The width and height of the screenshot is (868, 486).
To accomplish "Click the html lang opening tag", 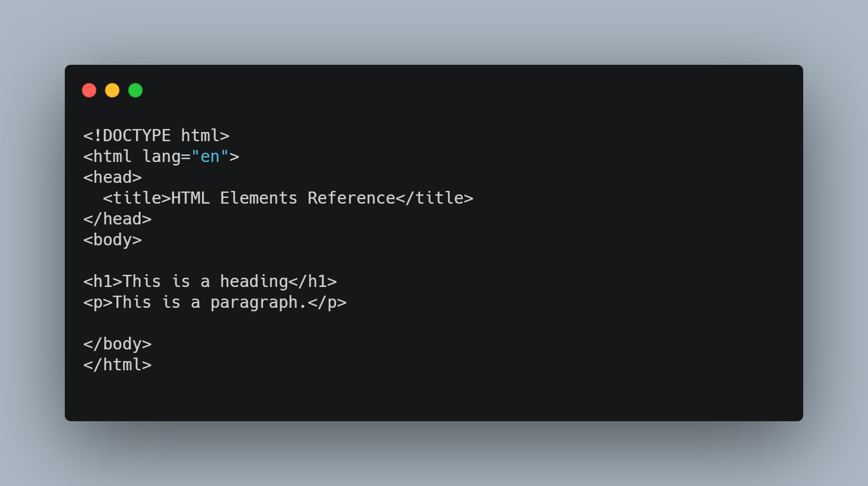I will coord(161,156).
